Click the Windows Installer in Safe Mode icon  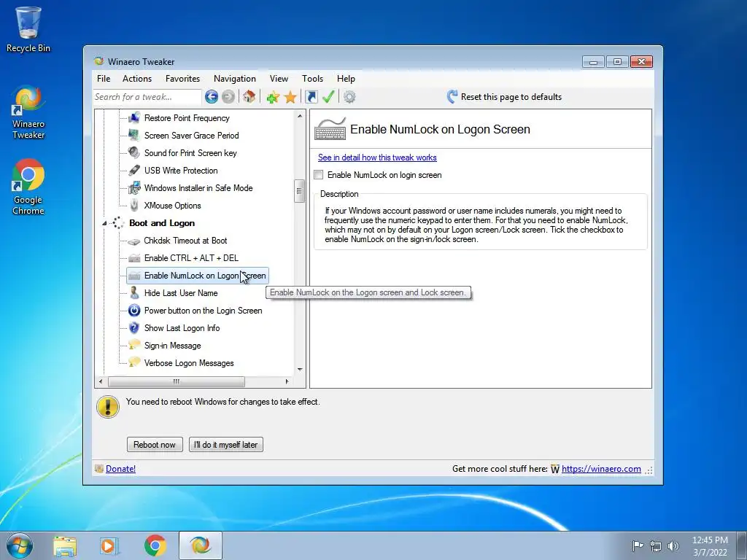click(134, 188)
